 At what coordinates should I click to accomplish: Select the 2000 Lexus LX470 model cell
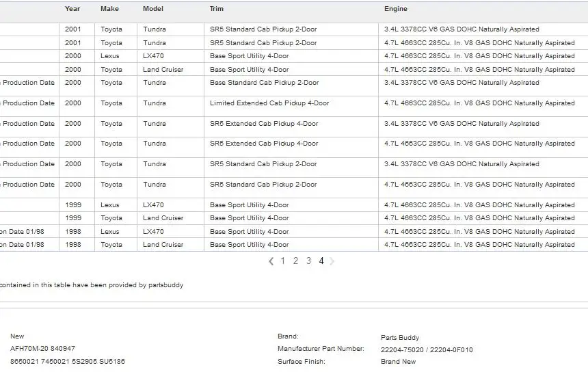click(x=153, y=56)
